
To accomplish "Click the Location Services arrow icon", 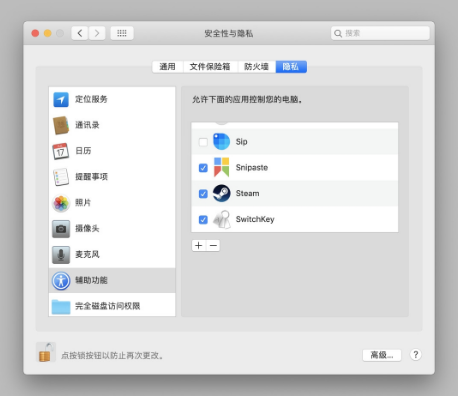I will click(x=61, y=99).
